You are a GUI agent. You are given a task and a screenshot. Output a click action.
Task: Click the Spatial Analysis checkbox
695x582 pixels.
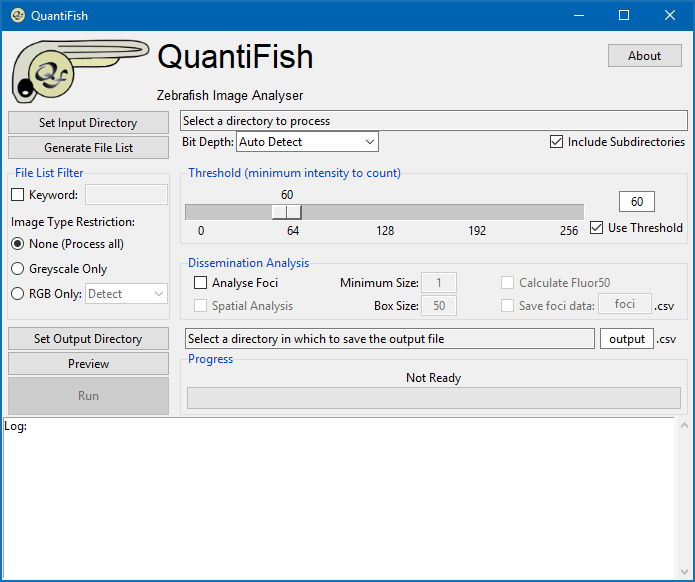click(200, 306)
